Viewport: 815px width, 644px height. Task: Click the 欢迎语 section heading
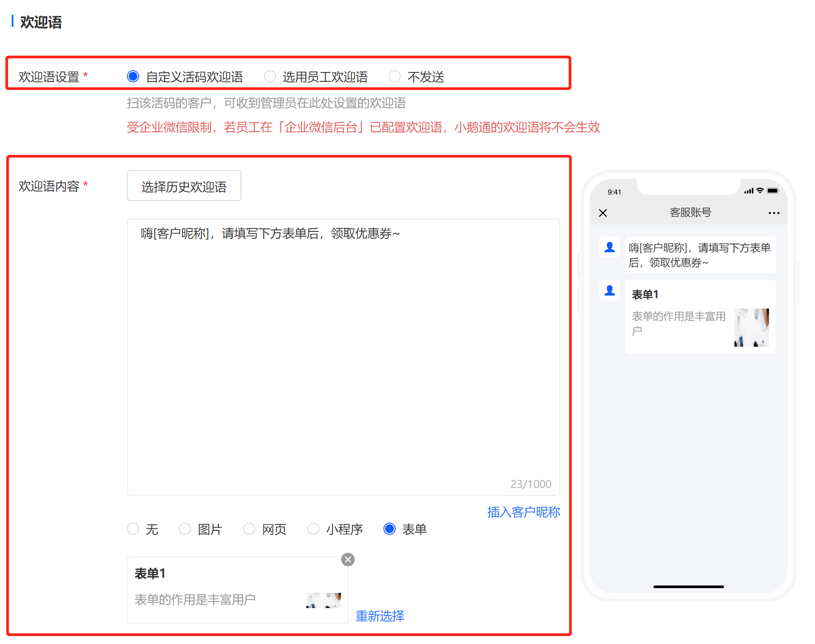(x=41, y=22)
